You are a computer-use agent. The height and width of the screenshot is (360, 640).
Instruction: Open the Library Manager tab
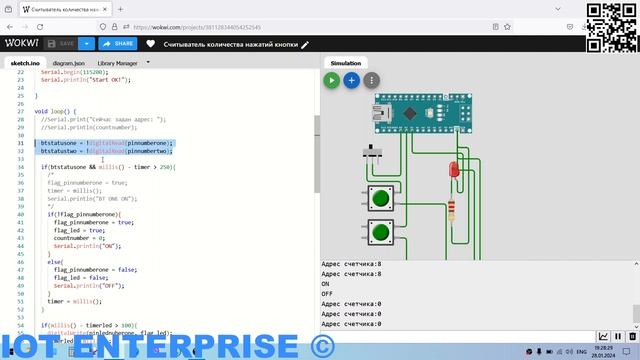[118, 63]
